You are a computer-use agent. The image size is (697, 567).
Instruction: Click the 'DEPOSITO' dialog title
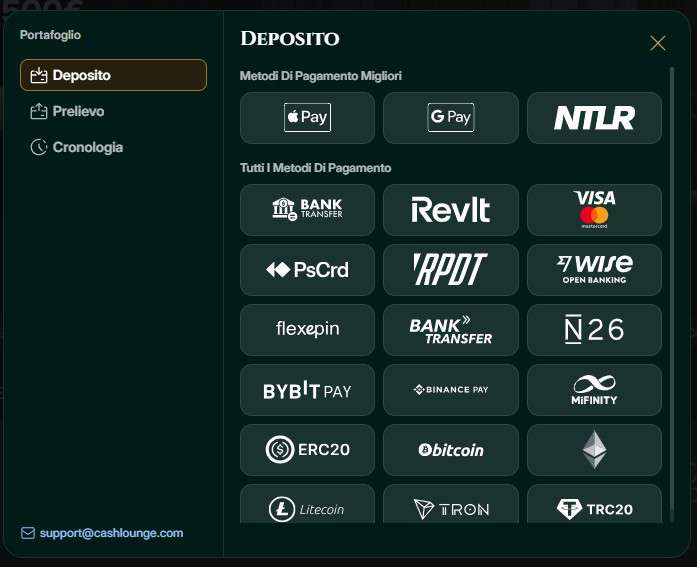click(x=290, y=39)
